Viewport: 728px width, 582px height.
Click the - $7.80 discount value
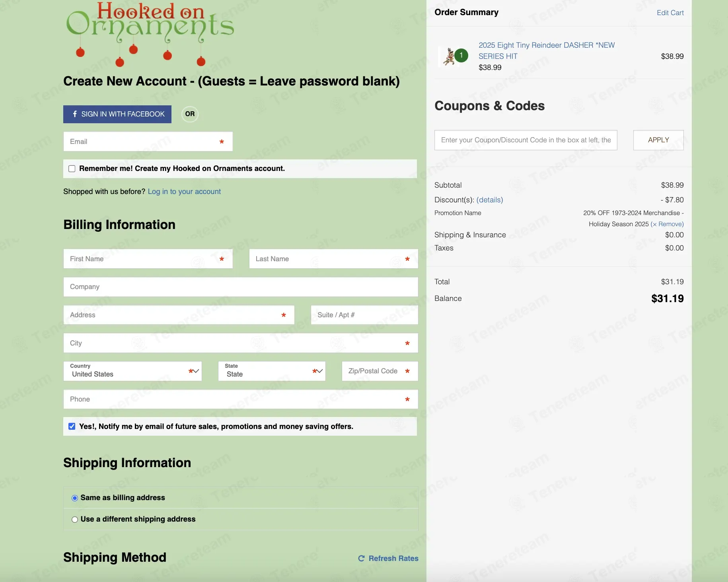point(672,200)
